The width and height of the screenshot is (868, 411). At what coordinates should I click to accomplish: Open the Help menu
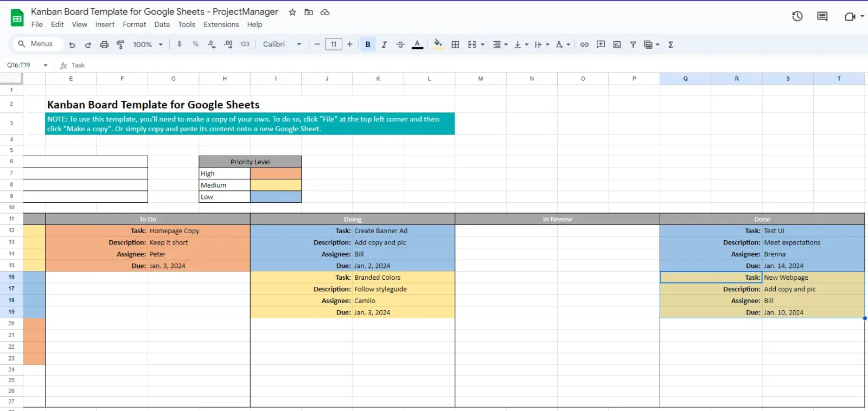[254, 24]
